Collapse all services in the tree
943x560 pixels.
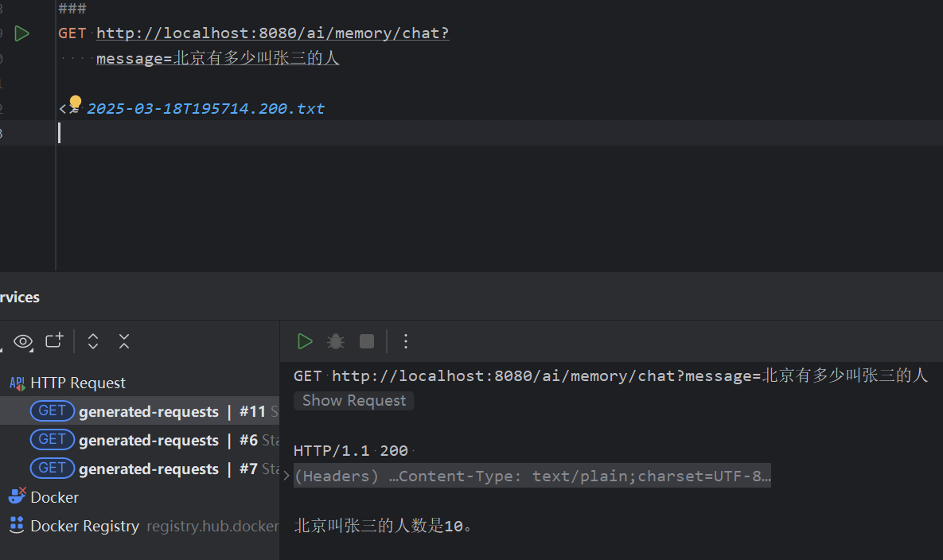[124, 341]
